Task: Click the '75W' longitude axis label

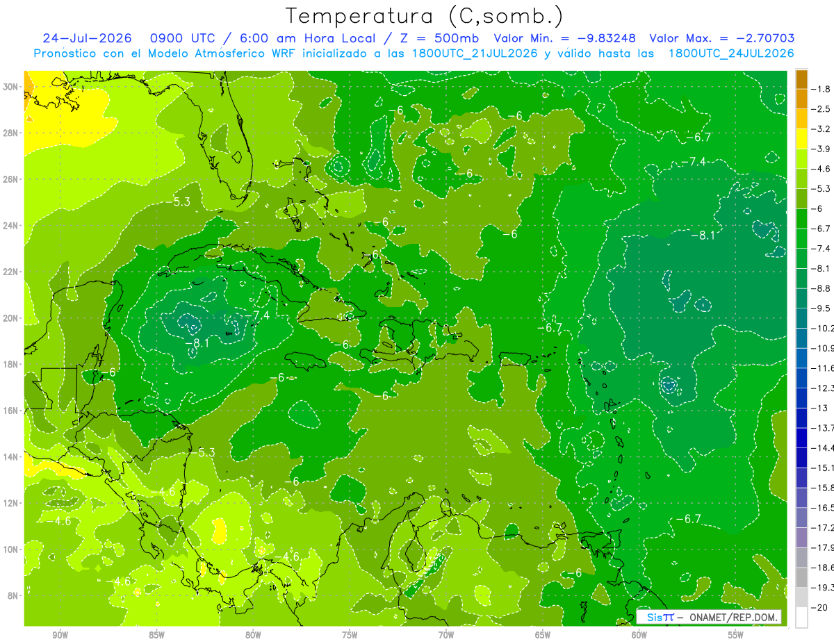Action: pos(350,635)
